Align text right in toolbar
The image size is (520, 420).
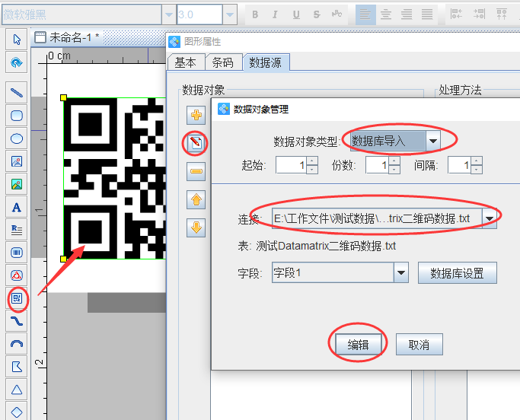(x=407, y=14)
